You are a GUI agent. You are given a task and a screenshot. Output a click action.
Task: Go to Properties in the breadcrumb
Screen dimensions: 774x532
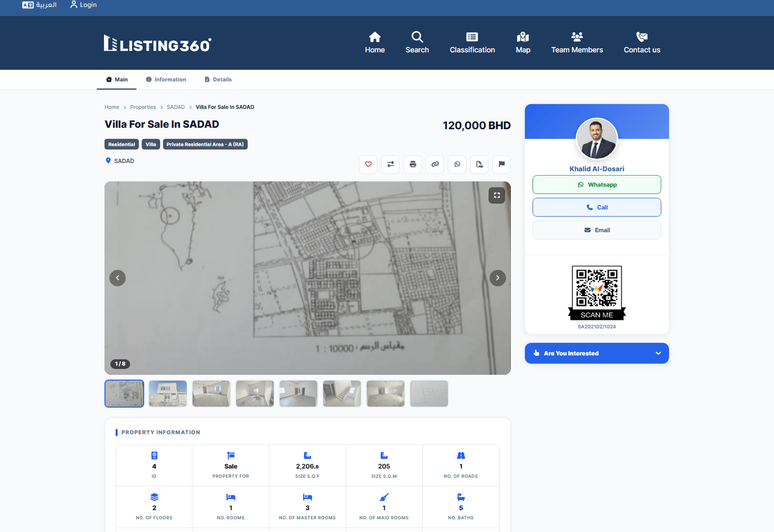(x=143, y=107)
